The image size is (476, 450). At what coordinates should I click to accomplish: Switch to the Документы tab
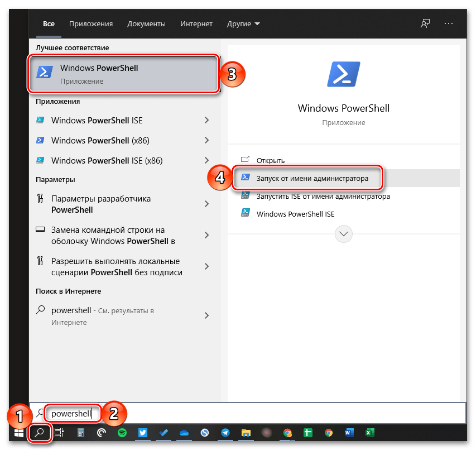tap(146, 24)
